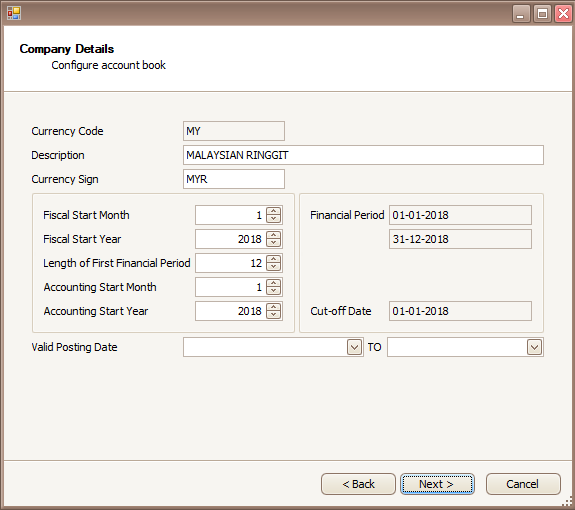Cancel the company setup wizard

click(523, 484)
